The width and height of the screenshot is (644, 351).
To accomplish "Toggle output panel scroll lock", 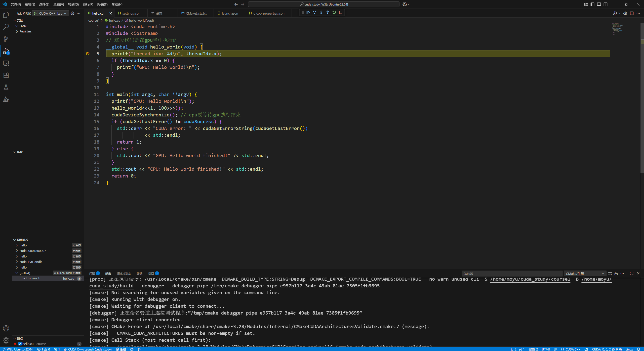I will (x=616, y=274).
